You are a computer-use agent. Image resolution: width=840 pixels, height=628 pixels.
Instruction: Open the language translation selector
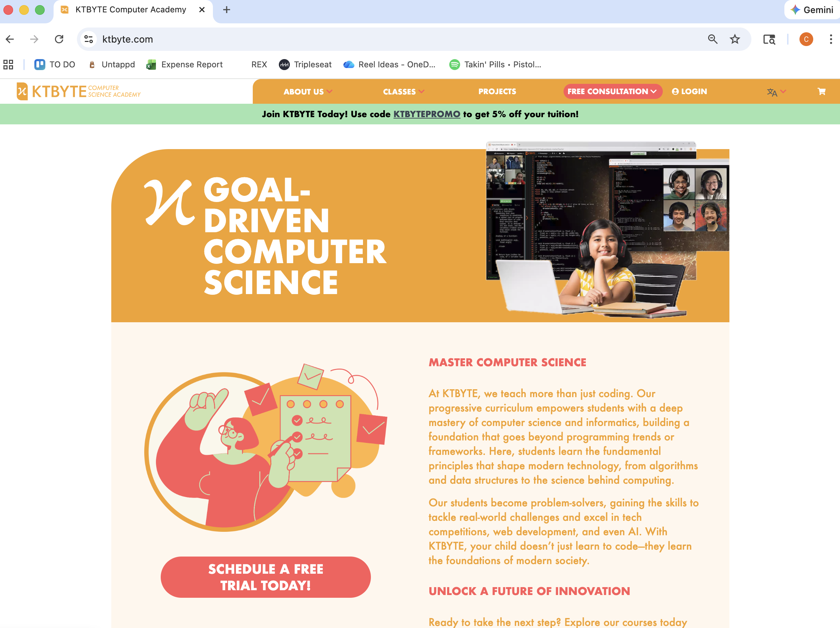coord(775,92)
